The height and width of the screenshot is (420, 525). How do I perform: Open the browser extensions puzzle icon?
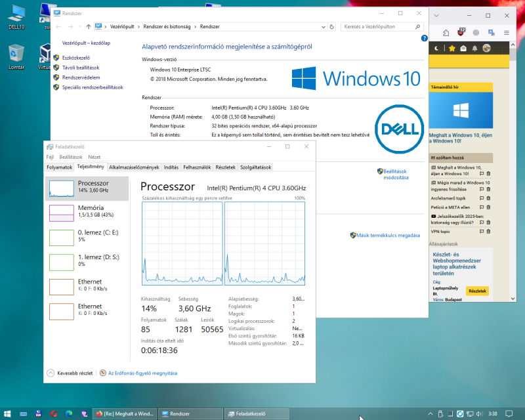[x=446, y=33]
